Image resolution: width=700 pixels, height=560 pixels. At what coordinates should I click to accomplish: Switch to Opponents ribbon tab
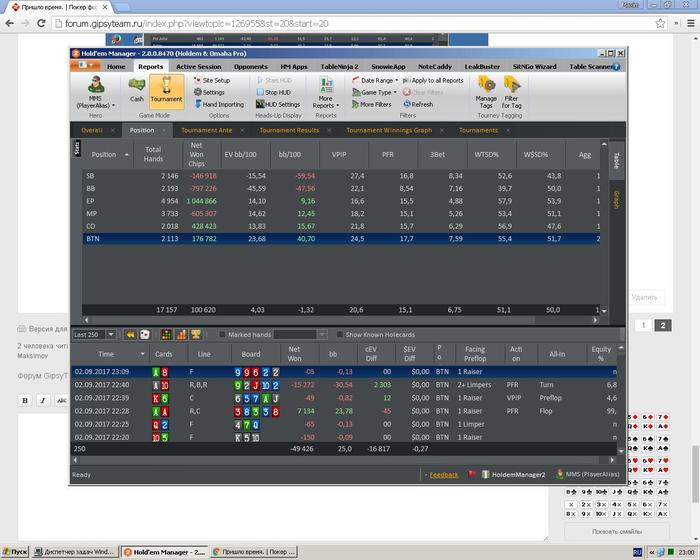click(250, 67)
